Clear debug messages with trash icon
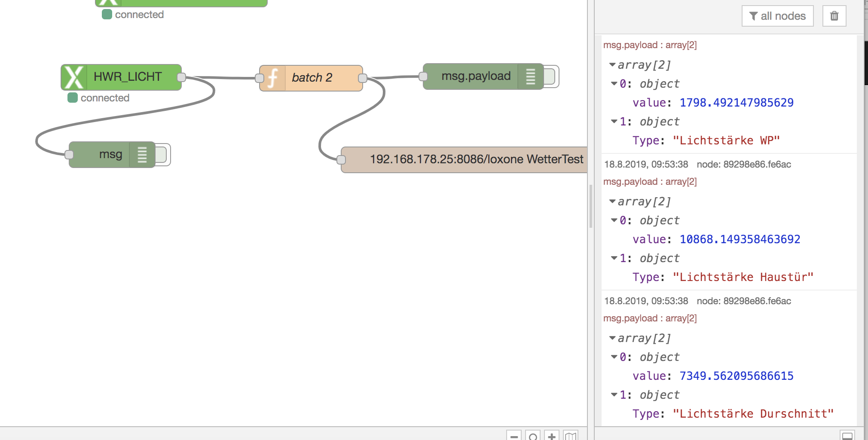The width and height of the screenshot is (868, 440). tap(834, 16)
